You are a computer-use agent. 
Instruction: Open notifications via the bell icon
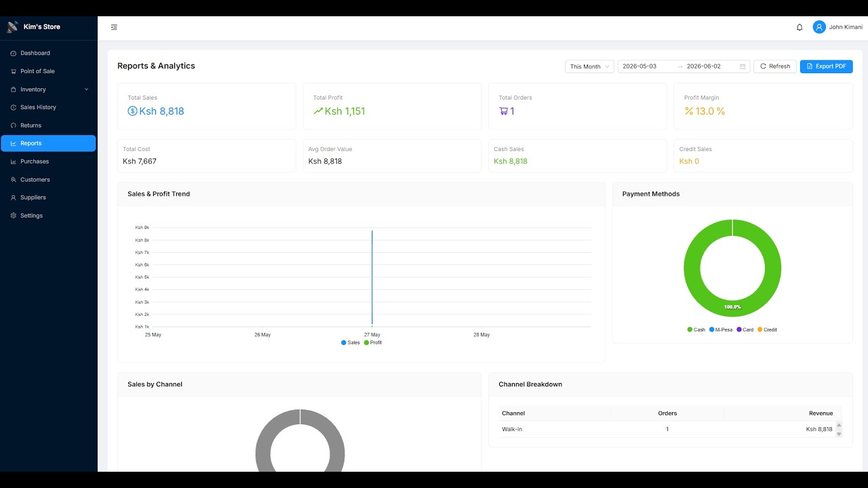pyautogui.click(x=800, y=27)
